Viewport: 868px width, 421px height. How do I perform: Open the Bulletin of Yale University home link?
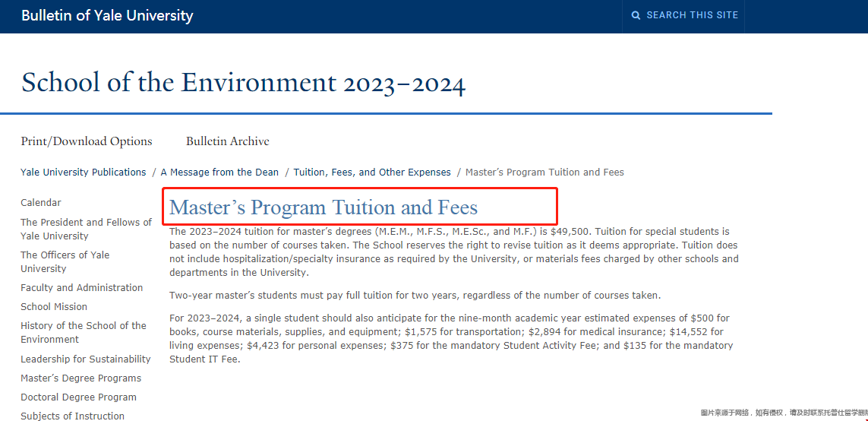[107, 15]
